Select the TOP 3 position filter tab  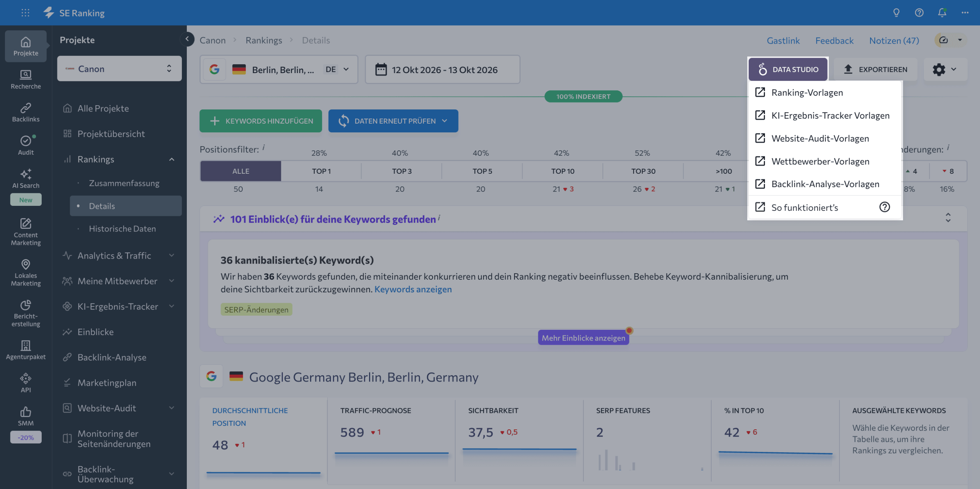(x=402, y=171)
